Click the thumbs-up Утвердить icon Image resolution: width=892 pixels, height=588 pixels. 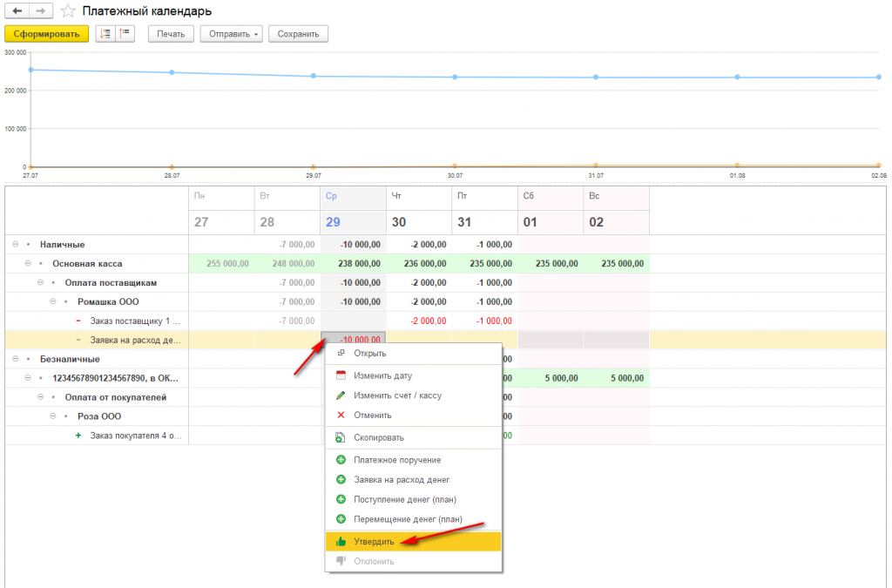pyautogui.click(x=341, y=541)
